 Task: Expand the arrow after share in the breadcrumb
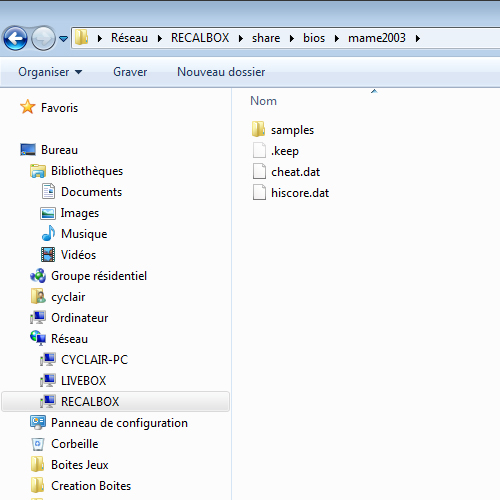click(x=292, y=39)
